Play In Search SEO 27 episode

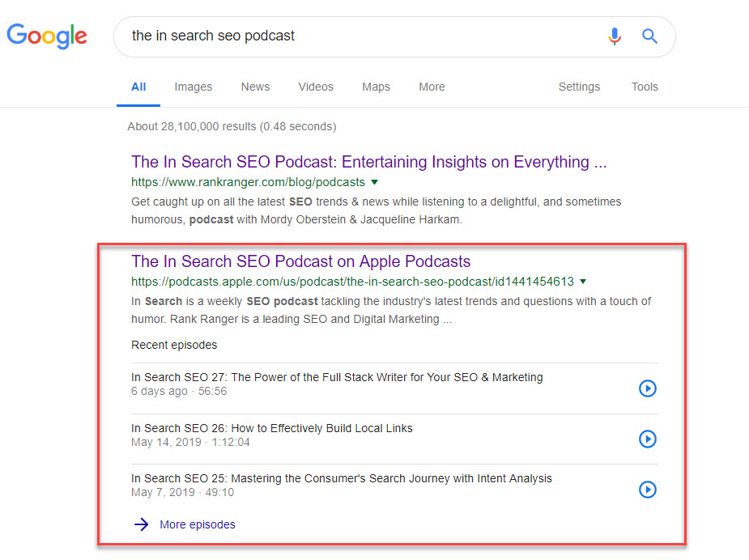647,388
